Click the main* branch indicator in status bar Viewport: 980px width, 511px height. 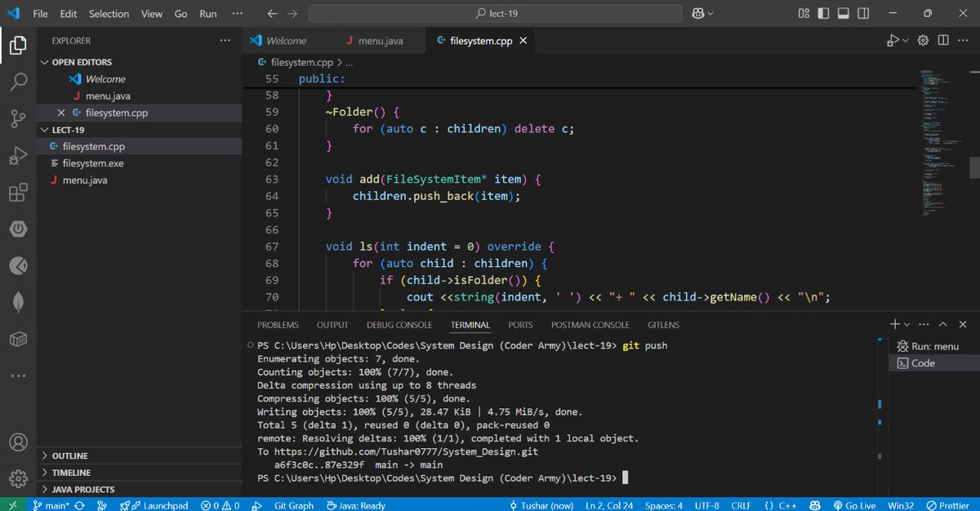[x=50, y=505]
